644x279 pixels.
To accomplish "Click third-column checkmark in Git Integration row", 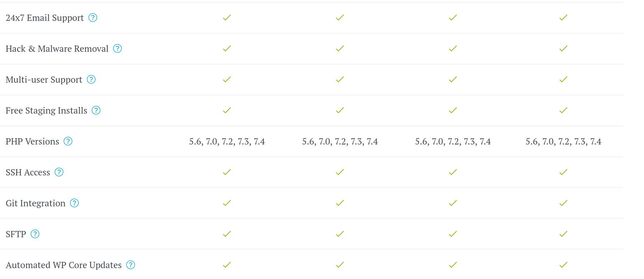I will click(x=453, y=203).
